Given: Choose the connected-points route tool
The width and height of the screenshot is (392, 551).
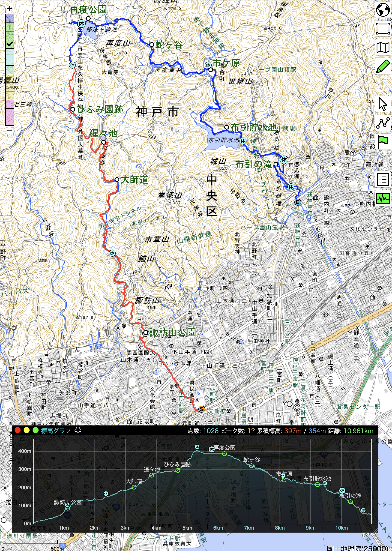Looking at the screenshot, I should point(383,123).
